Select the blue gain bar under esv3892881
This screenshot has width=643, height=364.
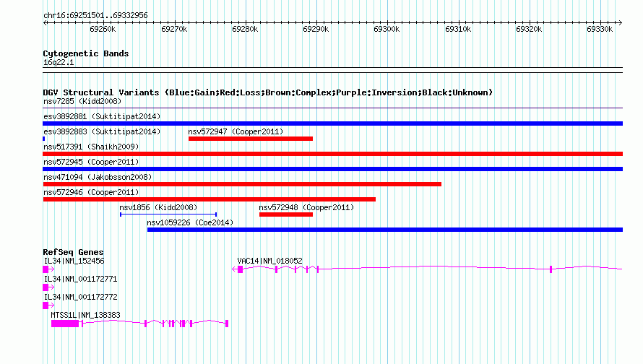pyautogui.click(x=332, y=123)
